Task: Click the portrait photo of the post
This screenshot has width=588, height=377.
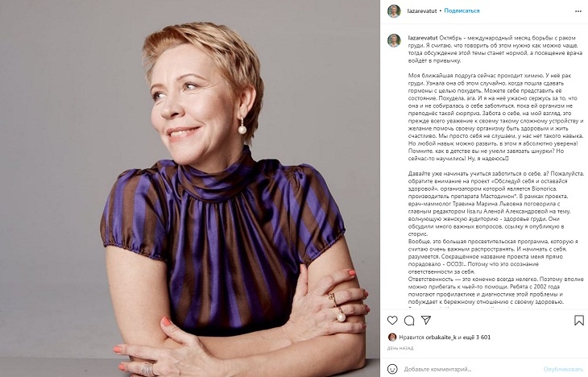Action: (x=189, y=188)
